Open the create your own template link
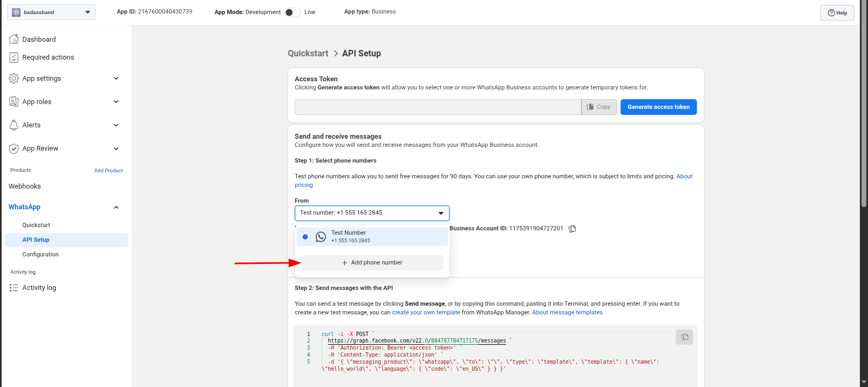 (426, 313)
